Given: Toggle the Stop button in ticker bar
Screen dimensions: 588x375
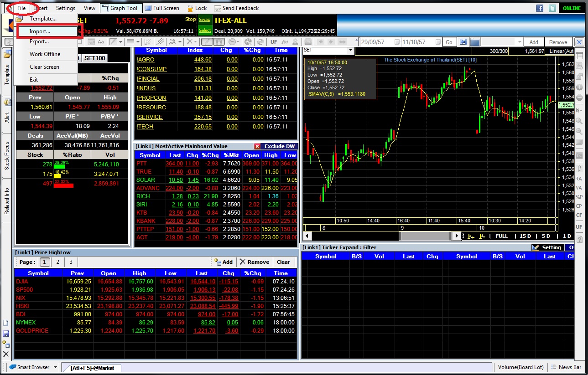Looking at the screenshot, I should tap(190, 20).
